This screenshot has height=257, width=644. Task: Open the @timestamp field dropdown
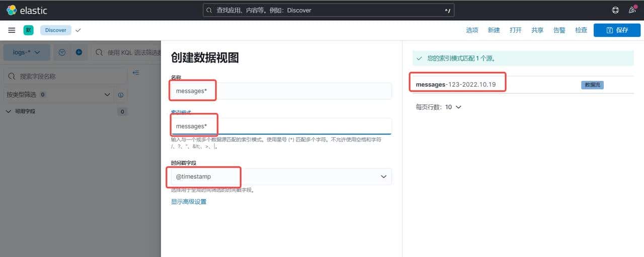[281, 176]
